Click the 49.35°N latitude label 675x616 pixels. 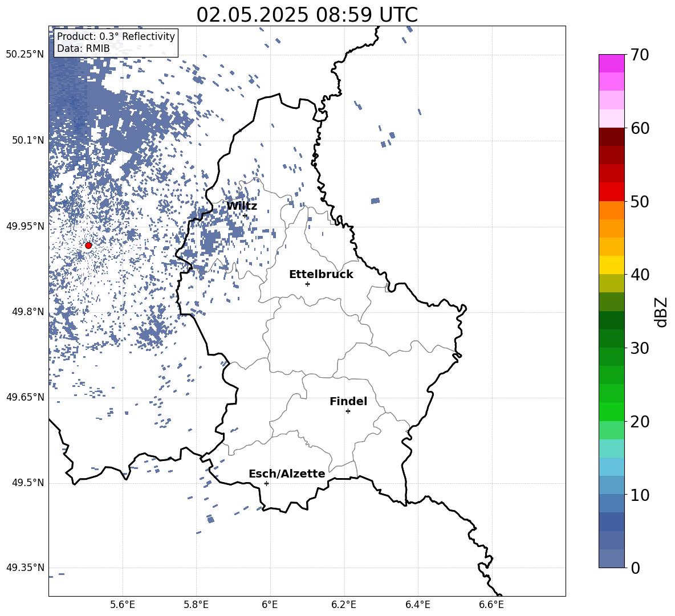click(x=25, y=568)
